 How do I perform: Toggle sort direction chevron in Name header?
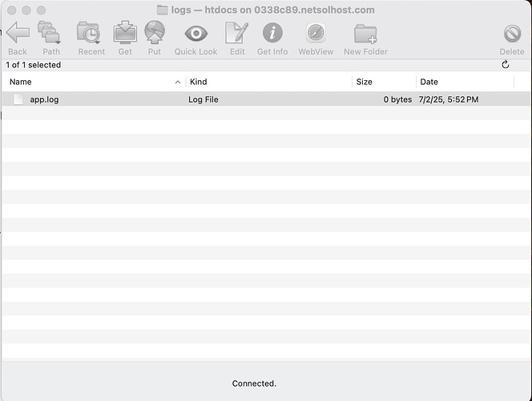[177, 82]
